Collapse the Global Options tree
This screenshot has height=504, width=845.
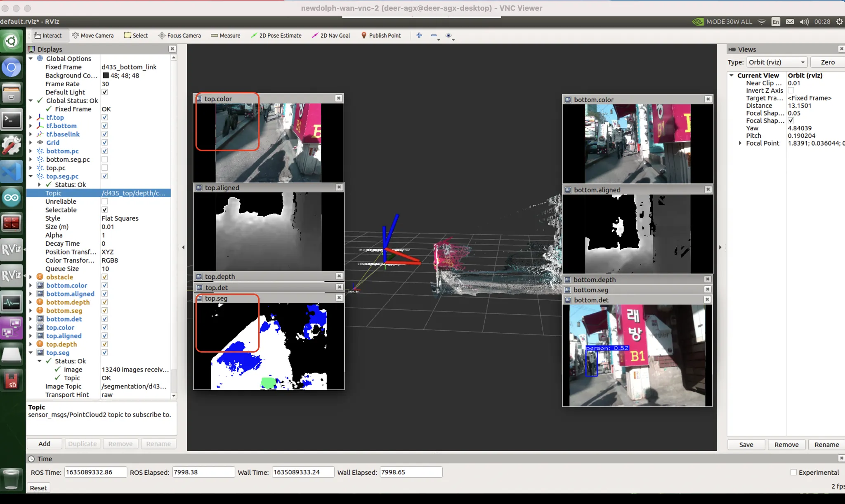click(x=31, y=59)
